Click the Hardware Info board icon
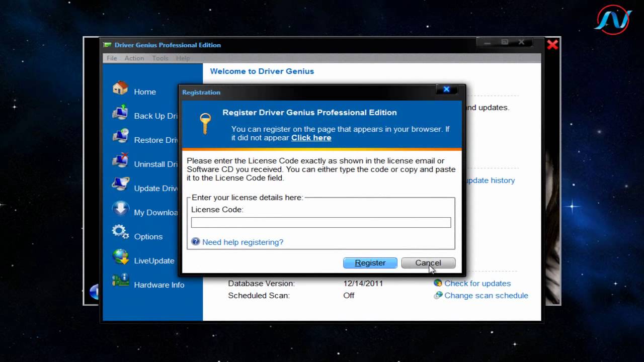This screenshot has height=362, width=644. tap(120, 281)
